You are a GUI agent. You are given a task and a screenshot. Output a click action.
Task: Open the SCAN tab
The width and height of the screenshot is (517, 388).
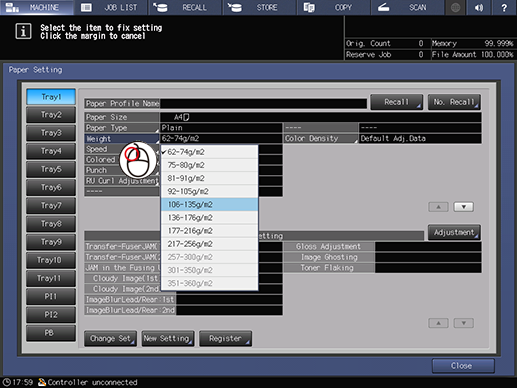408,7
